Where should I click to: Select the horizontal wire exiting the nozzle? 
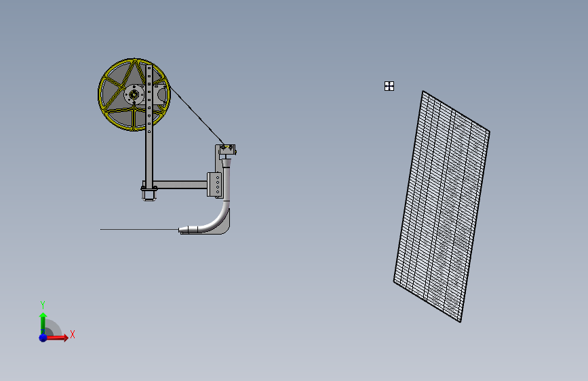(140, 229)
